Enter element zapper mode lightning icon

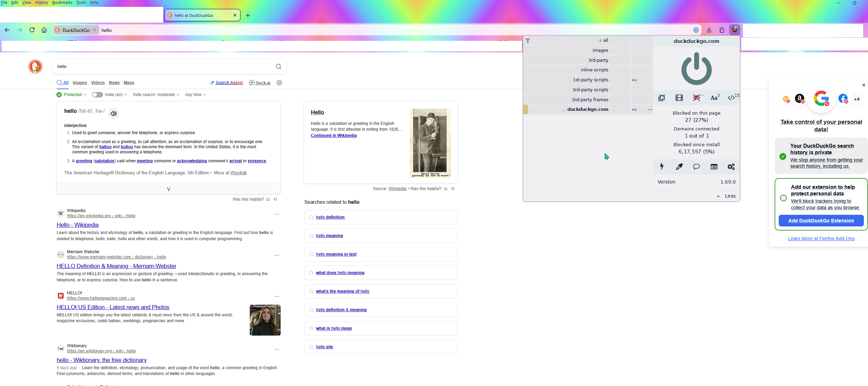tap(662, 167)
